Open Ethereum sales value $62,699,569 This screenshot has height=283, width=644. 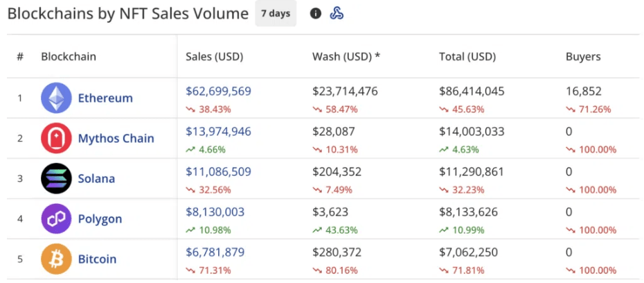218,91
